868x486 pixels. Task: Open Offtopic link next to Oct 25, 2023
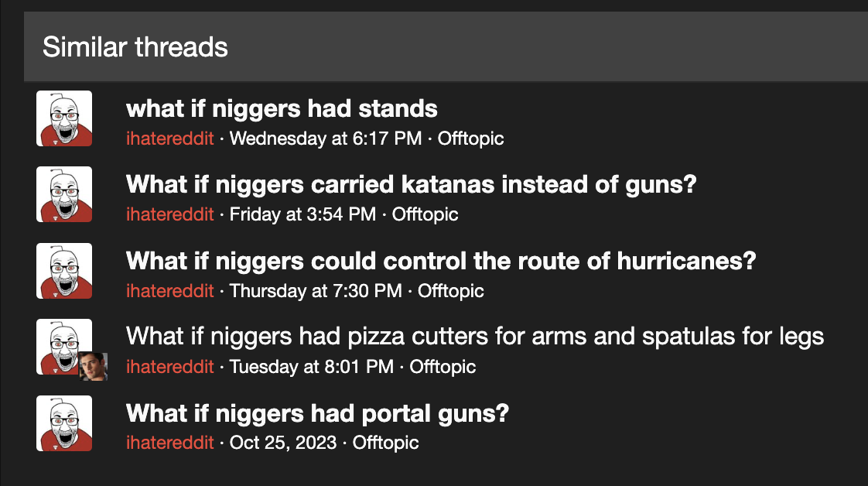tap(386, 443)
